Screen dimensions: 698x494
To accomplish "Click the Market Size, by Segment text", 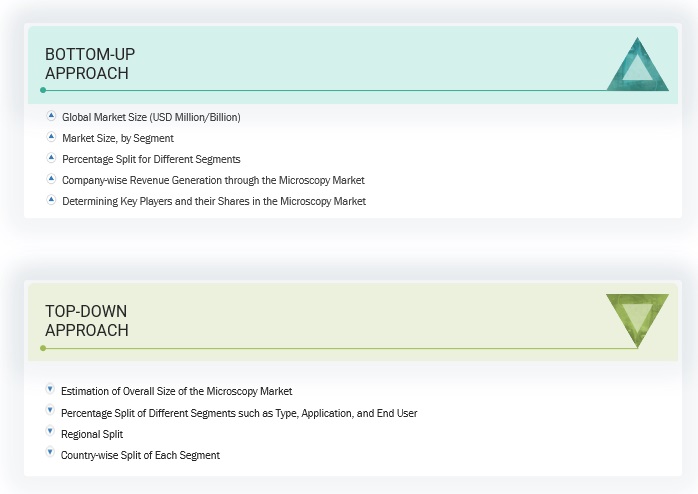I will 118,138.
